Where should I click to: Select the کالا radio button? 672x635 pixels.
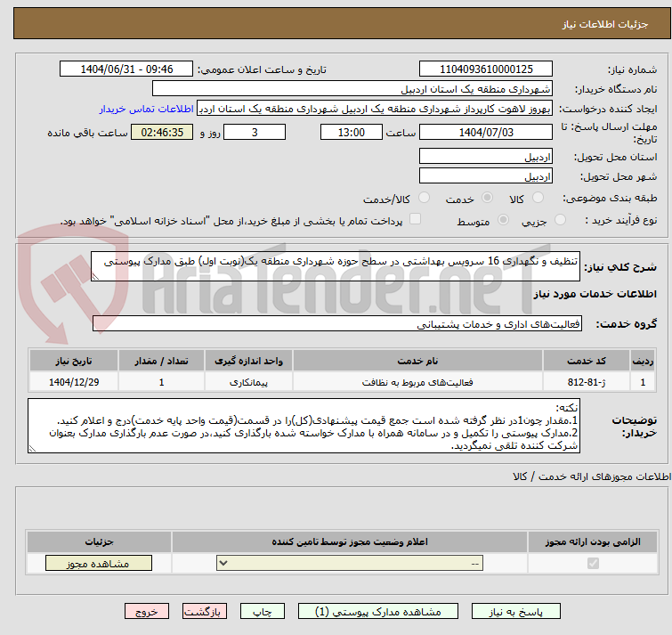click(538, 198)
